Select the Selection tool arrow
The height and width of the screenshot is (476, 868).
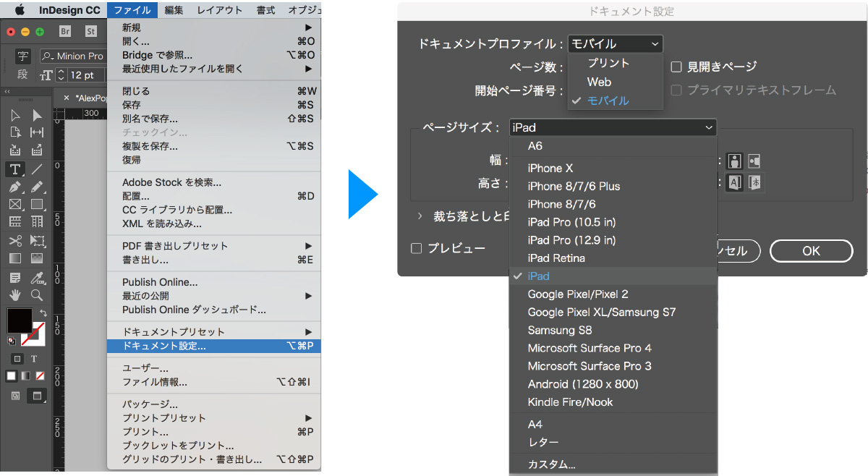(15, 116)
